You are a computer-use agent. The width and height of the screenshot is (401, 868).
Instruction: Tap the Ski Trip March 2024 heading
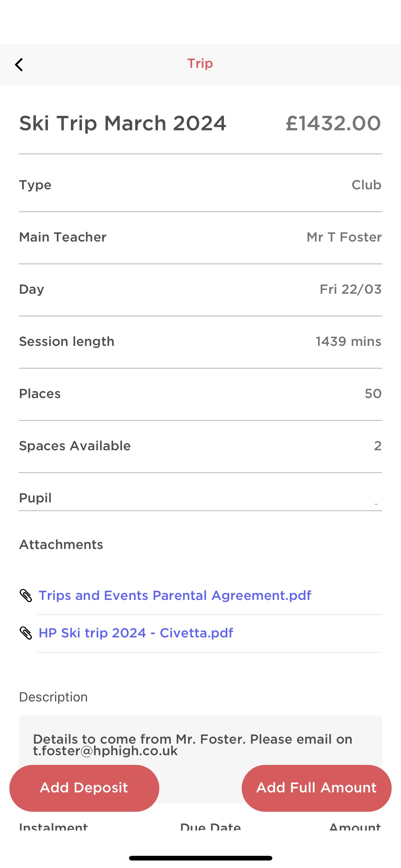click(122, 123)
